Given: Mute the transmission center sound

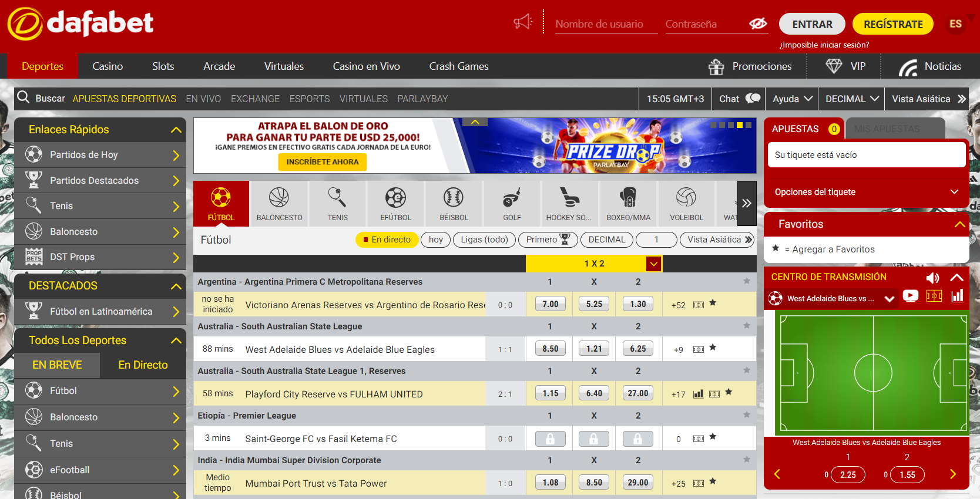Looking at the screenshot, I should click(932, 278).
